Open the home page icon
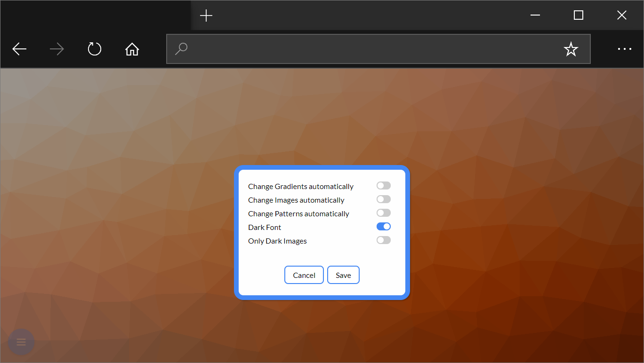 pos(132,49)
